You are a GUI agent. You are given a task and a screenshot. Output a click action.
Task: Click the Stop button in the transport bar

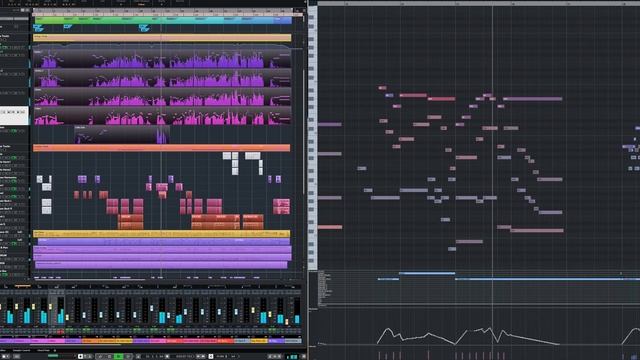pos(109,356)
